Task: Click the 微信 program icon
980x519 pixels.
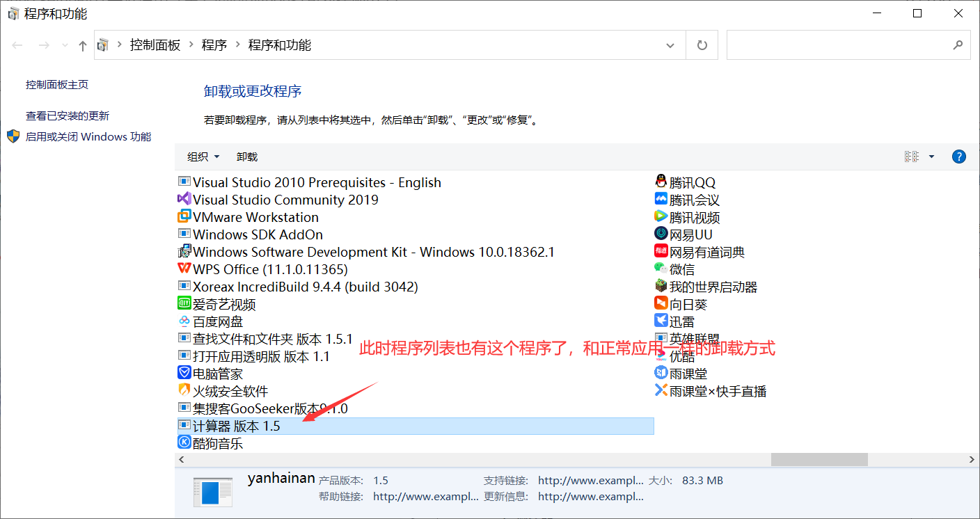Action: click(661, 269)
